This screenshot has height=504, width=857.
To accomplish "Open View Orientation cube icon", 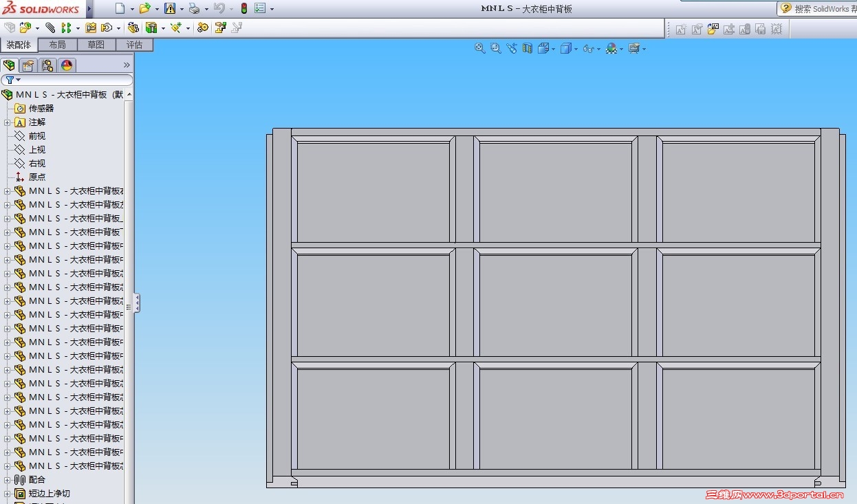I will 543,48.
